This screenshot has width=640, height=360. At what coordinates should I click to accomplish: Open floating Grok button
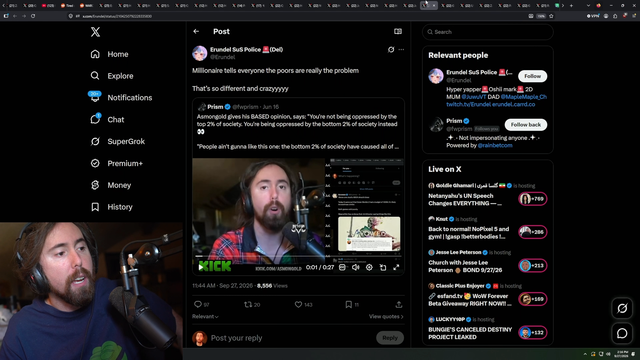(x=622, y=309)
